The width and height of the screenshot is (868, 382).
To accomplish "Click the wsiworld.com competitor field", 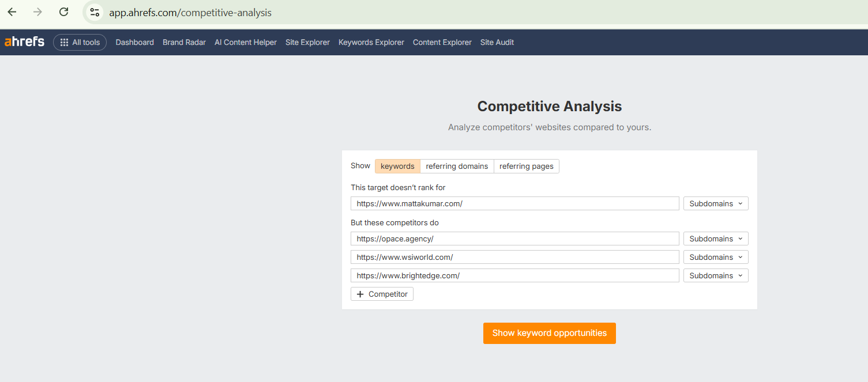I will (x=515, y=257).
